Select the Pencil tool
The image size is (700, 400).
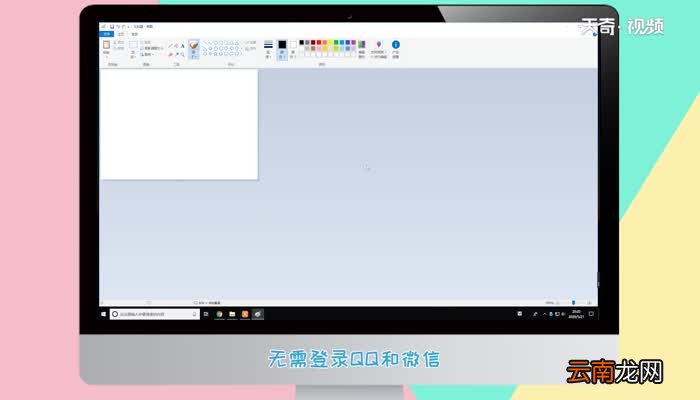click(x=170, y=46)
